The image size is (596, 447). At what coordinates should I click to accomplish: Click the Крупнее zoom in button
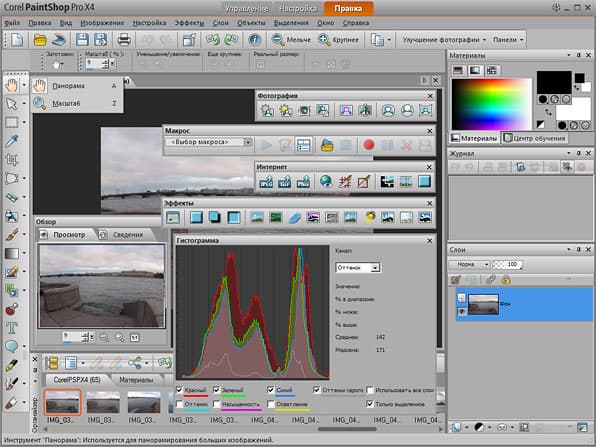[x=339, y=40]
